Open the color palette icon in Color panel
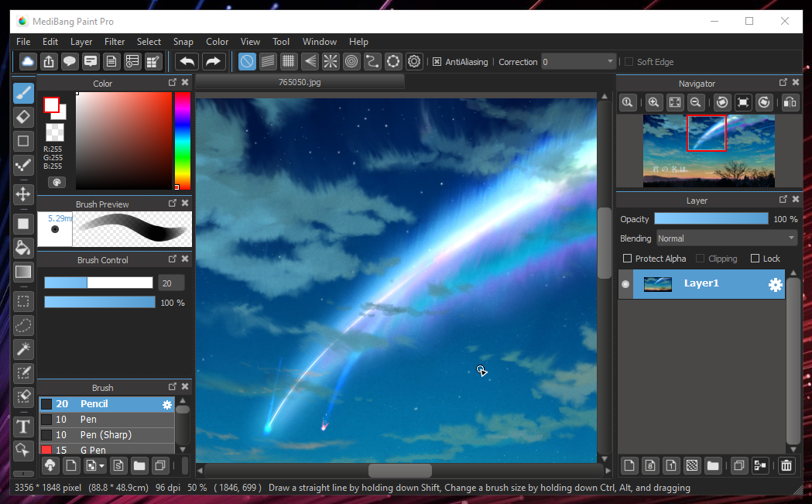This screenshot has width=812, height=504. tap(57, 182)
